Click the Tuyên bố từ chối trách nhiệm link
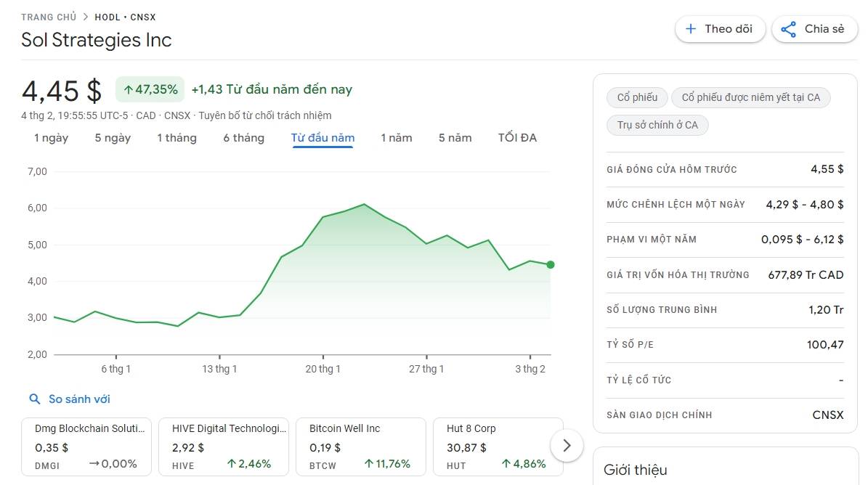 265,115
